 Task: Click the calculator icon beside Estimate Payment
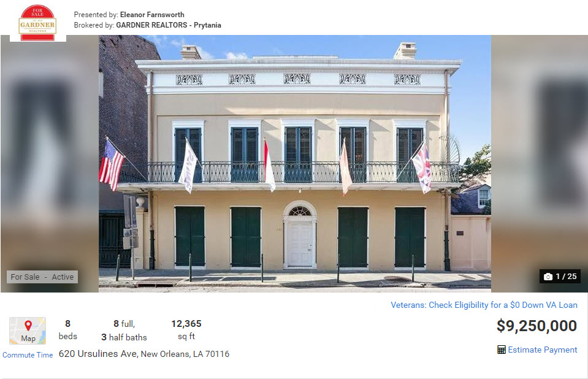tap(502, 350)
